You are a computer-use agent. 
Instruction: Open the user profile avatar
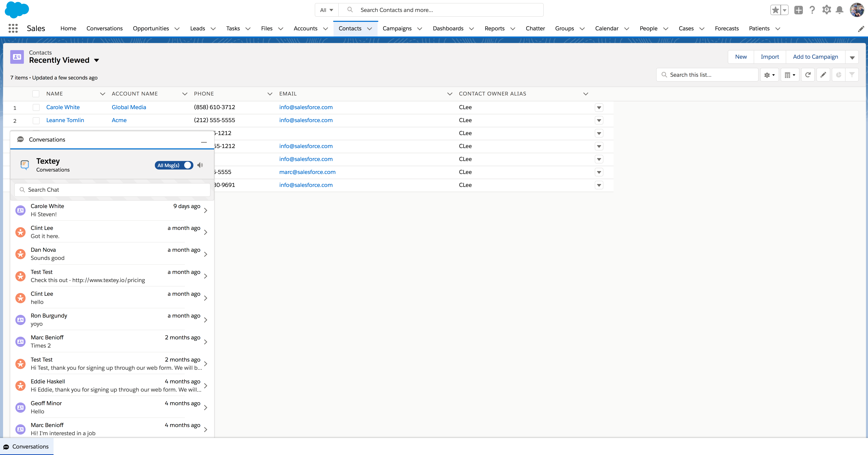(857, 10)
